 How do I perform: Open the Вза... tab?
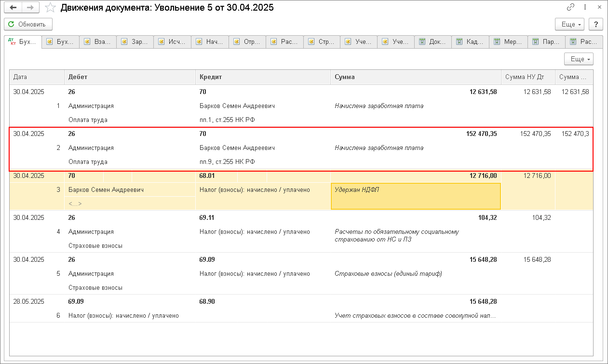[98, 42]
